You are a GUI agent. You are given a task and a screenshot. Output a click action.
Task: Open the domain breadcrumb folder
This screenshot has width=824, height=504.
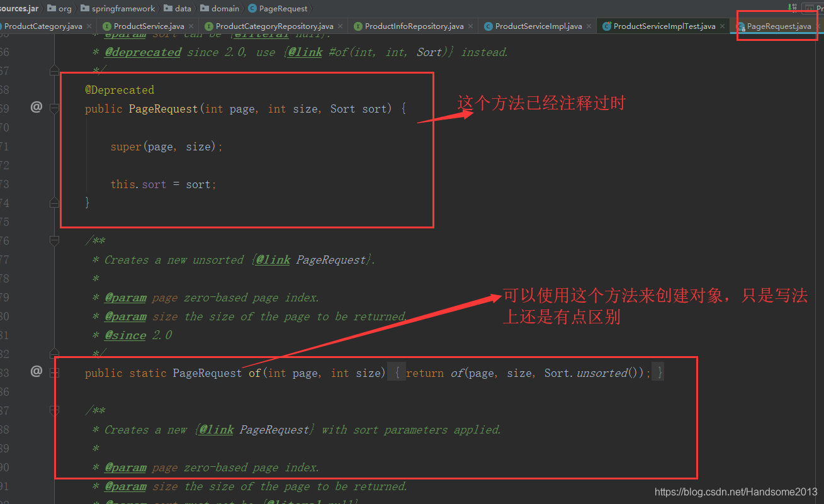pyautogui.click(x=220, y=8)
